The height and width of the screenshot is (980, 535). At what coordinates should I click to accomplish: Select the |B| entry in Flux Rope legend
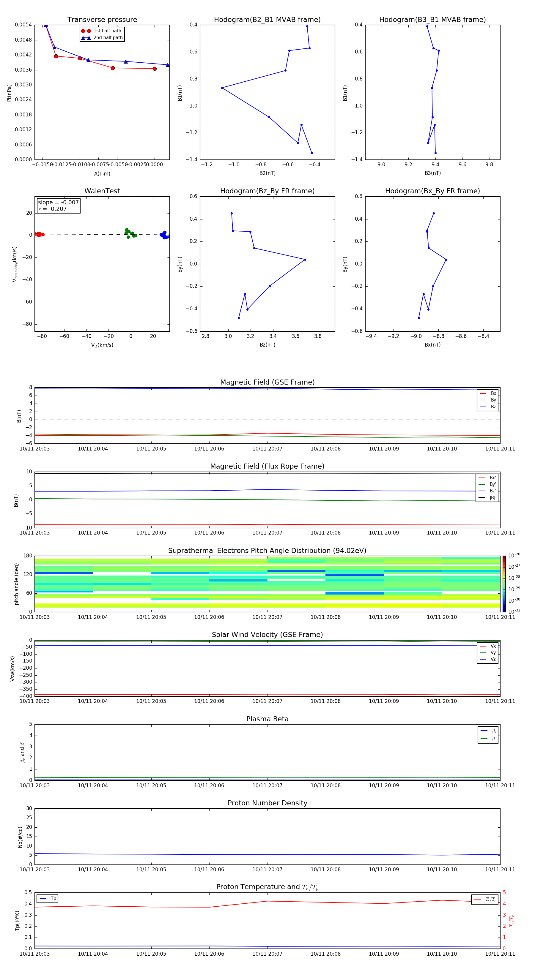point(487,498)
